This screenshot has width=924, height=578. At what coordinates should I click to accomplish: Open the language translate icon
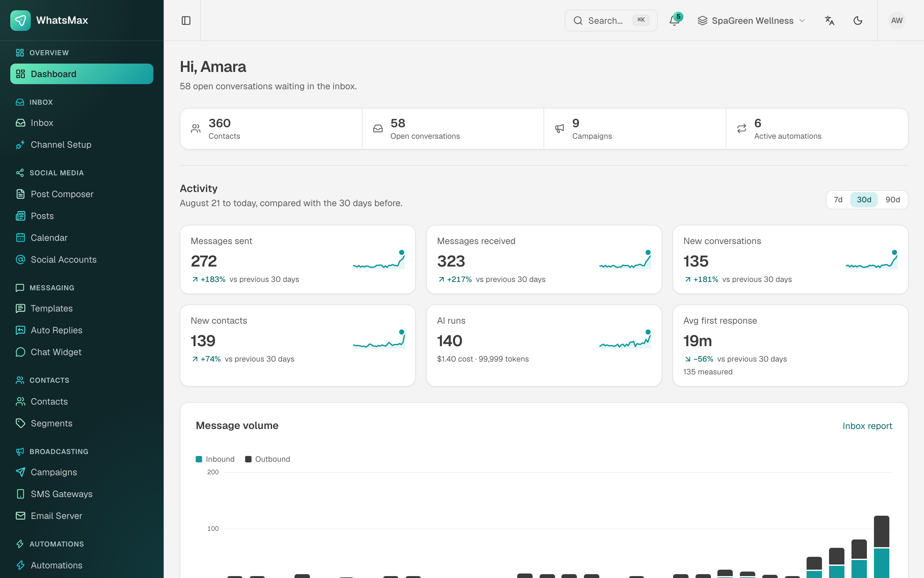pos(829,21)
